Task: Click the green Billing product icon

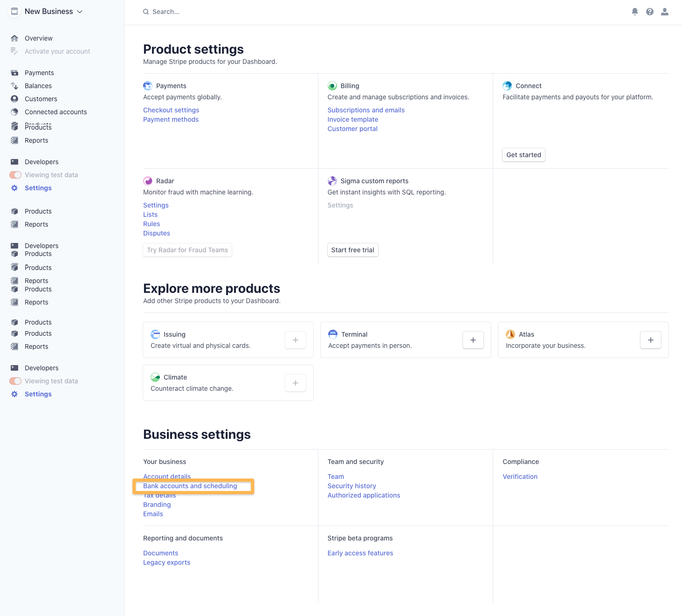Action: coord(332,86)
